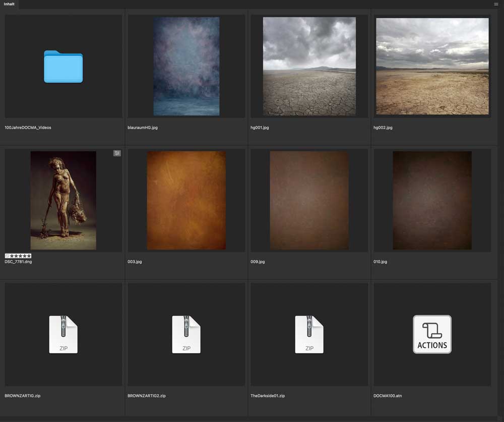Image resolution: width=504 pixels, height=422 pixels.
Task: Choose the hg002.jpg landscape thumbnail
Action: pos(432,66)
